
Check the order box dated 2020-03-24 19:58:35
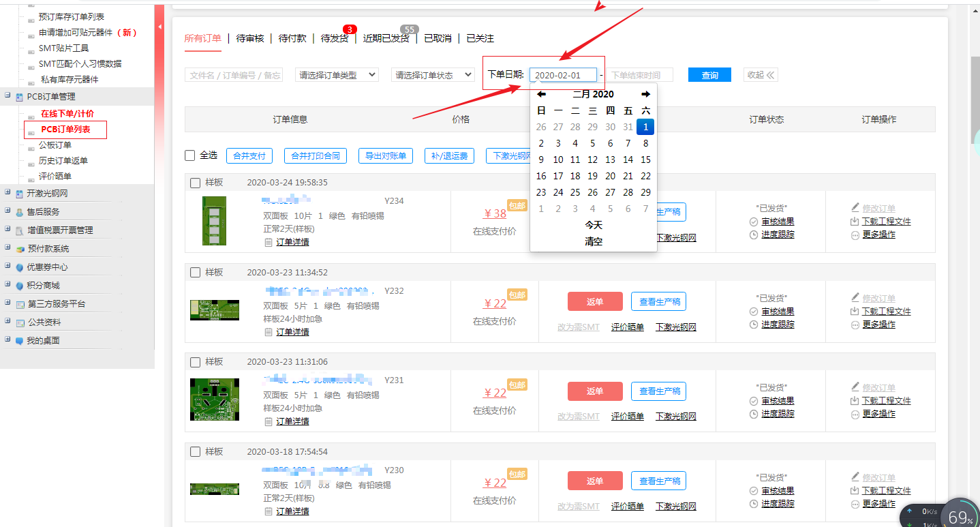(x=195, y=183)
